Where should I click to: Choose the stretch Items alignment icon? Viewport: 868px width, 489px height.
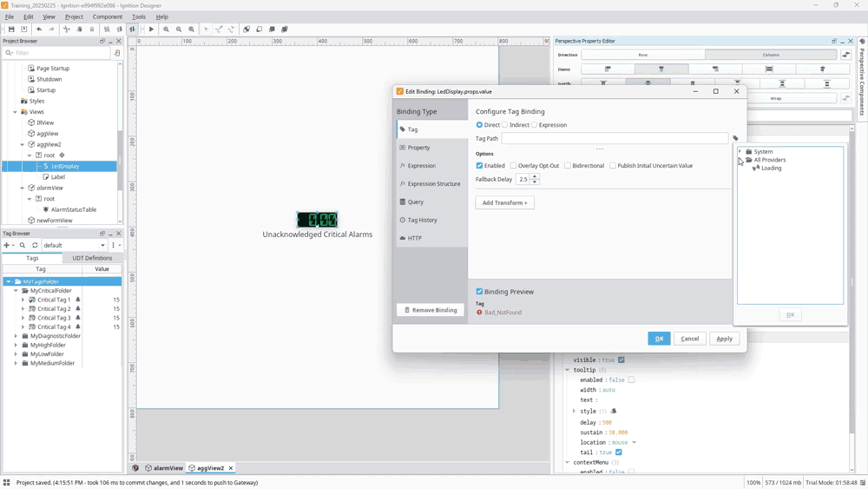(769, 69)
